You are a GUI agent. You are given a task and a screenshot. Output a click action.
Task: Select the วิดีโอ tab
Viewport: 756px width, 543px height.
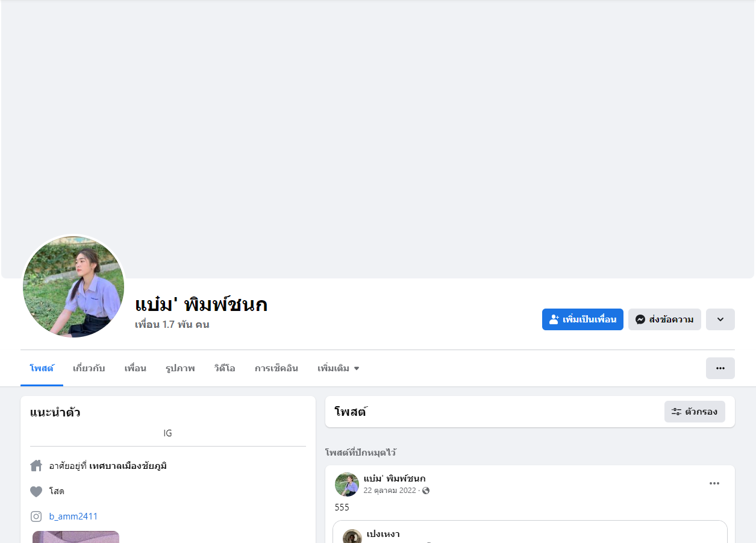(225, 368)
